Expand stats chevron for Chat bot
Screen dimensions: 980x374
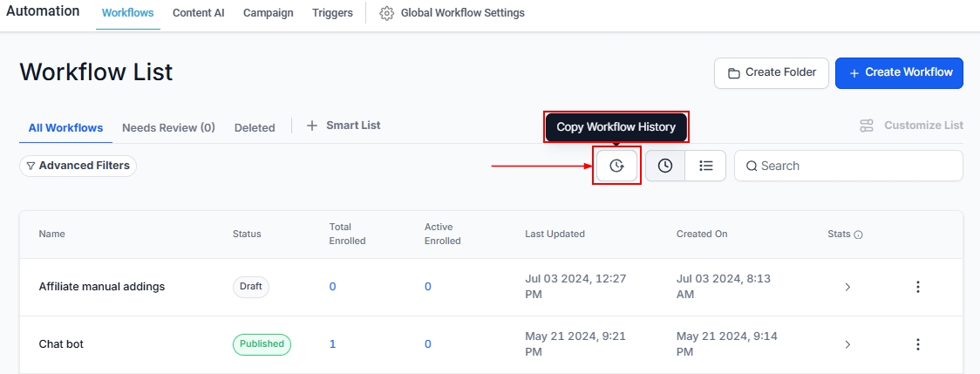pos(847,344)
